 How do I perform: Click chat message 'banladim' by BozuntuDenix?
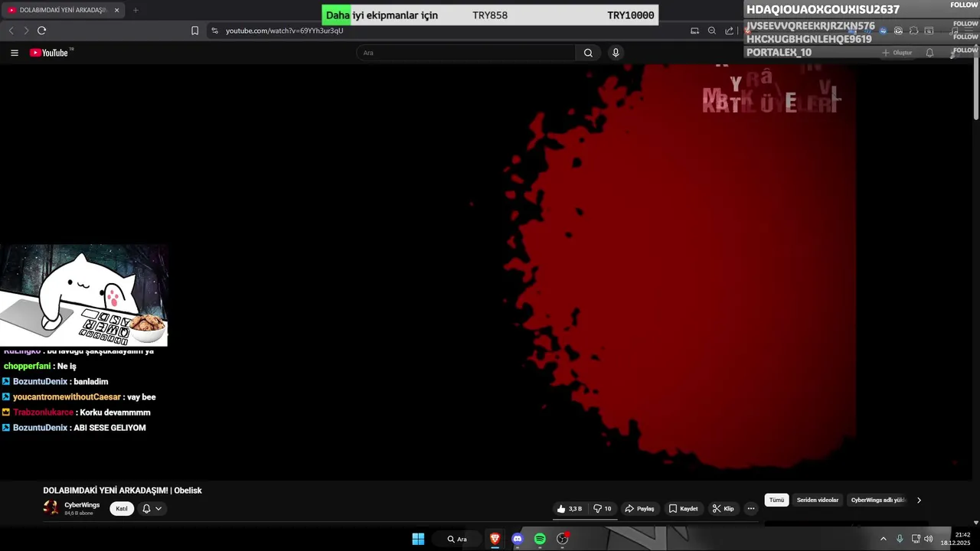[91, 382]
